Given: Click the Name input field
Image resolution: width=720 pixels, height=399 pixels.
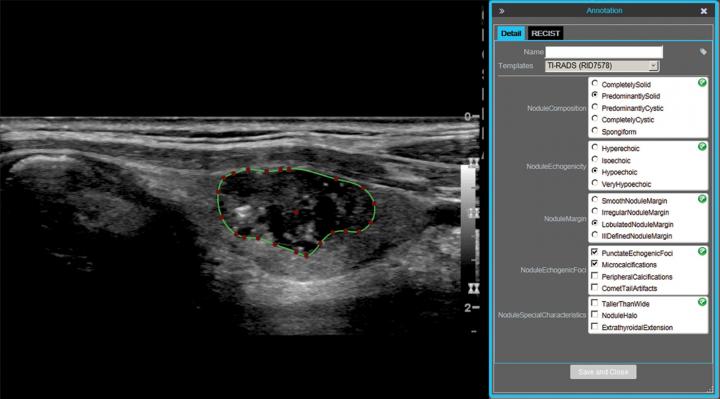Looking at the screenshot, I should coord(604,52).
